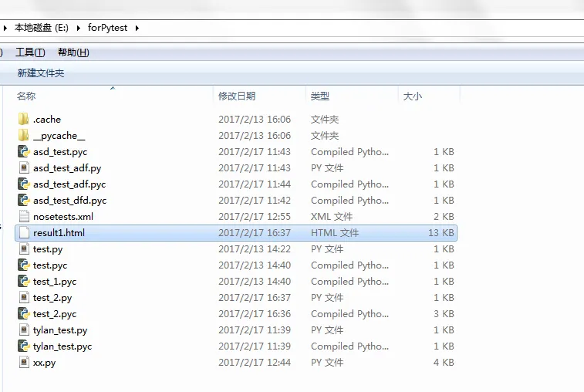Click the tylan_test.py file icon
The height and width of the screenshot is (392, 584).
(x=24, y=329)
